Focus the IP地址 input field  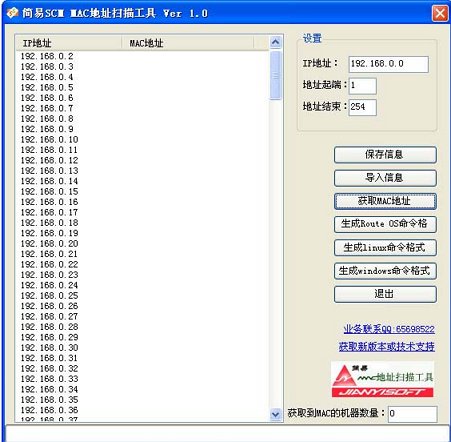[389, 64]
